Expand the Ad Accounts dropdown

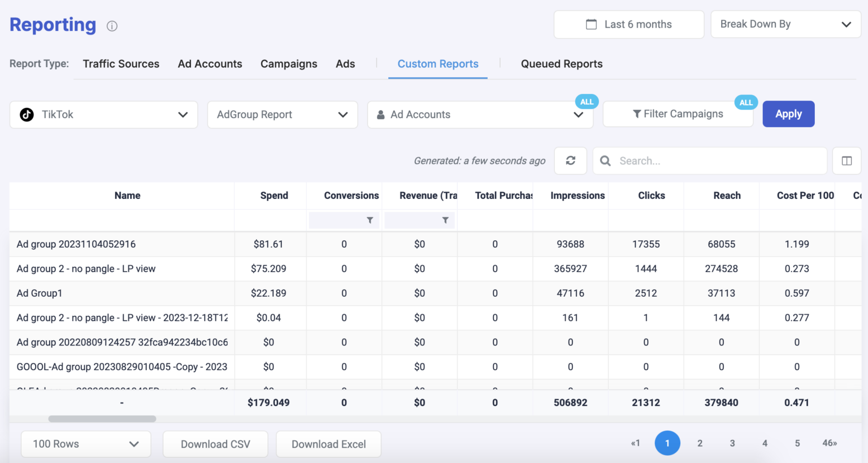point(579,114)
